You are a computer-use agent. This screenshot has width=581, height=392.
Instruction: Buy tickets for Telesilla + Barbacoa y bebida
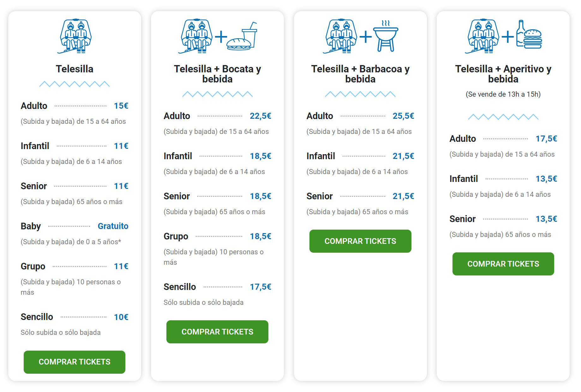point(360,241)
